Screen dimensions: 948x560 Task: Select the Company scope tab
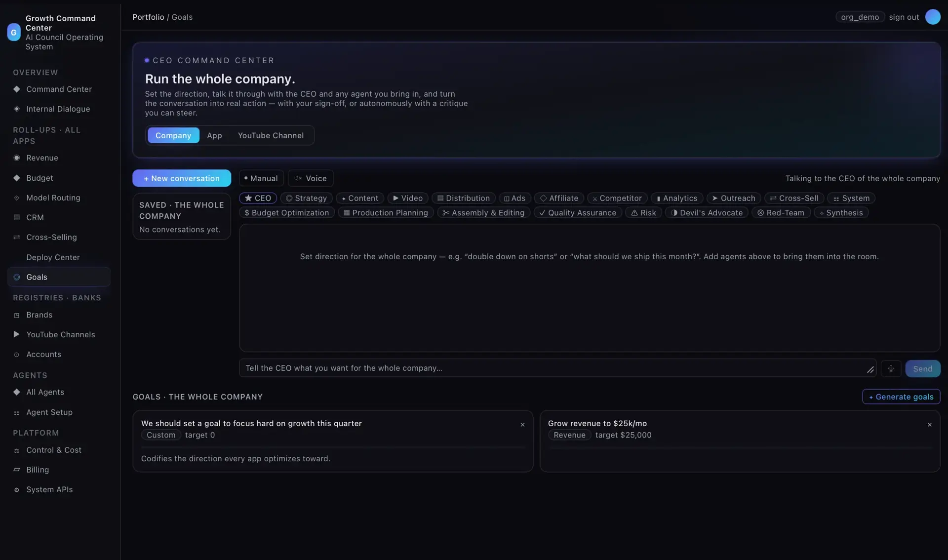coord(173,135)
